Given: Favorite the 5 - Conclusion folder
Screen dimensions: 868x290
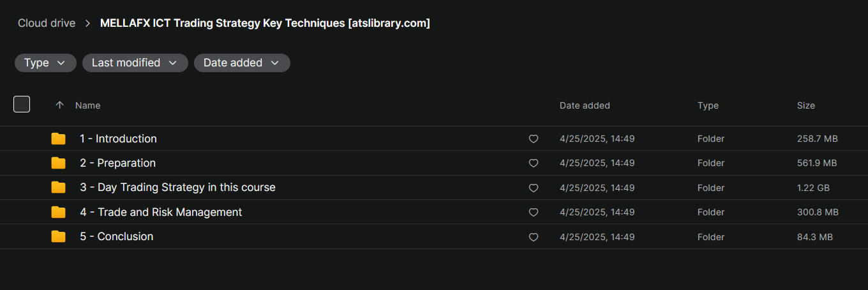Looking at the screenshot, I should 534,237.
